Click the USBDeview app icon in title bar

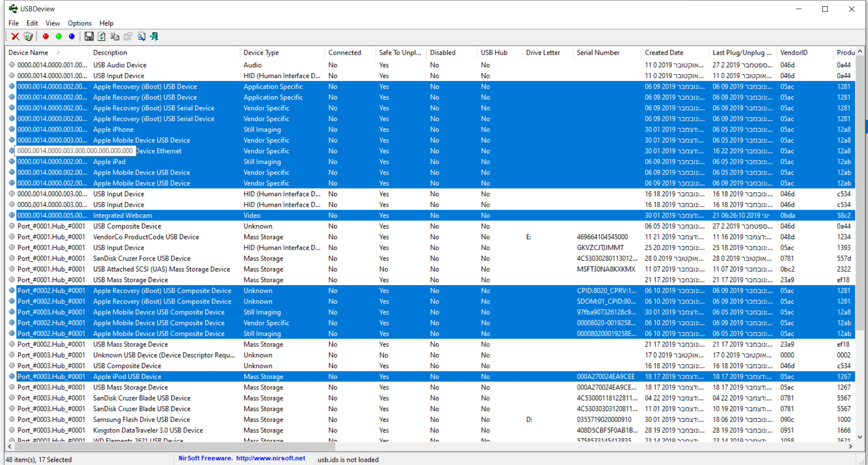pos(13,9)
